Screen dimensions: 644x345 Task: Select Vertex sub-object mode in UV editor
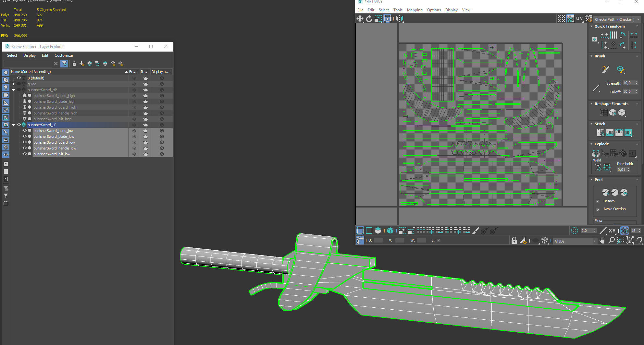[360, 231]
